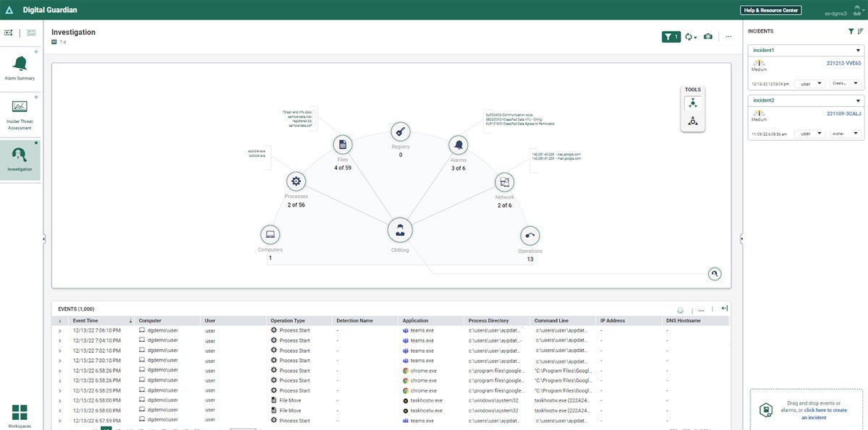
Task: Select the Alarm Summary icon in left sidebar
Action: point(20,65)
